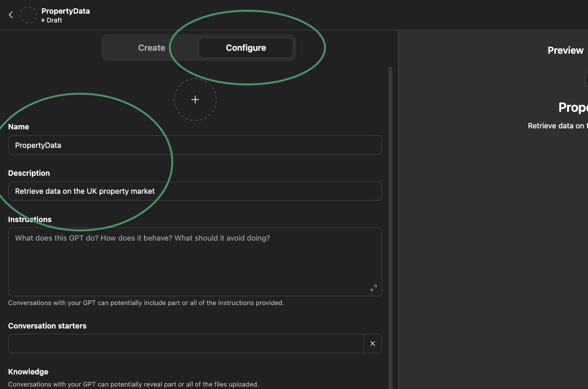Select the circular avatar in the Preview panel

[586, 79]
